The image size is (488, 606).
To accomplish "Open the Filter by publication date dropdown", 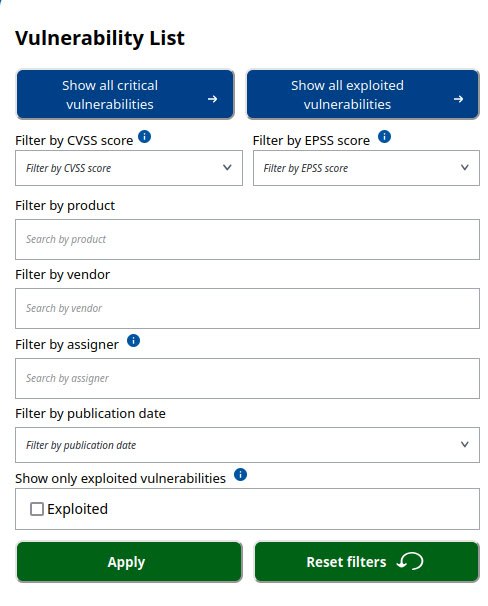I will (247, 444).
